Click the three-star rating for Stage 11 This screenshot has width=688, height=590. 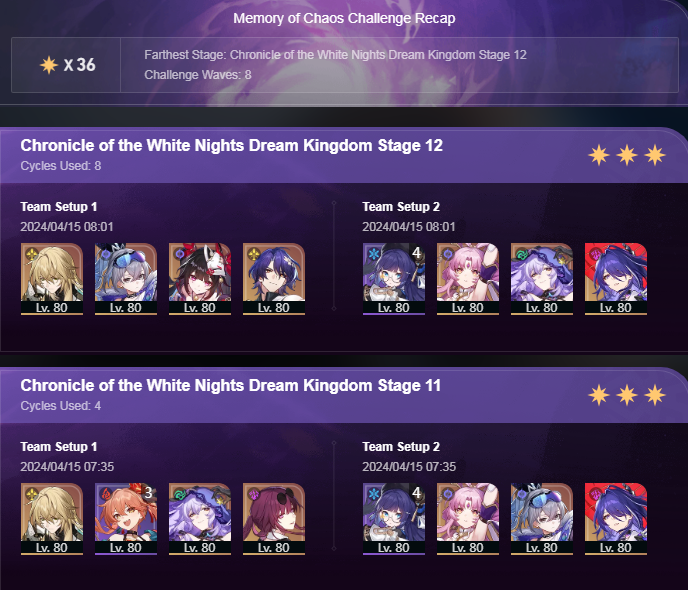click(627, 395)
